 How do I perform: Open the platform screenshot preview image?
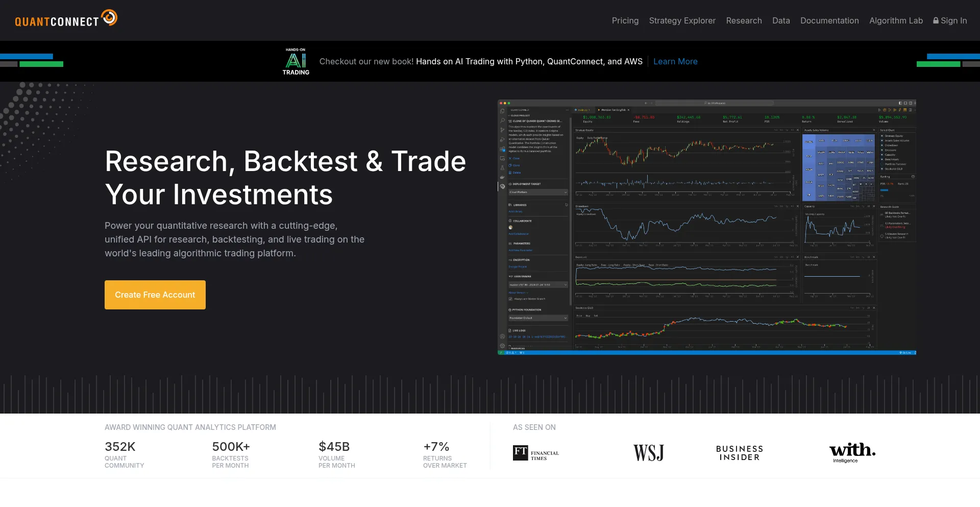[707, 227]
